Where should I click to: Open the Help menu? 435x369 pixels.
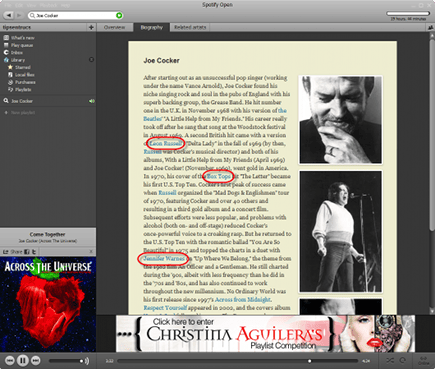coord(65,5)
